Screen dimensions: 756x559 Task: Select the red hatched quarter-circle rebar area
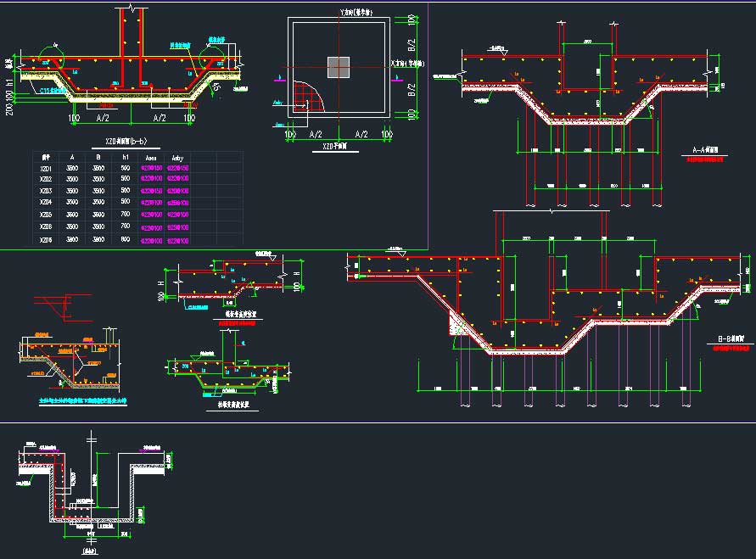306,96
